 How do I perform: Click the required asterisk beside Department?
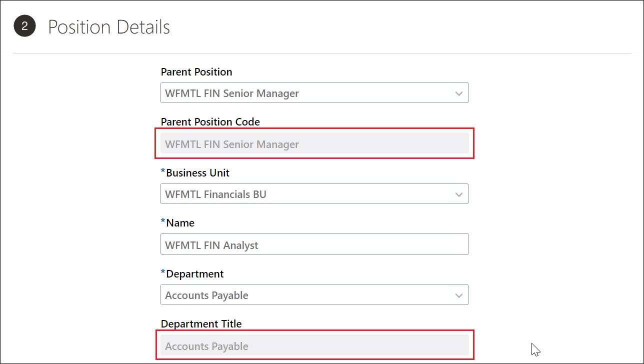pyautogui.click(x=163, y=273)
